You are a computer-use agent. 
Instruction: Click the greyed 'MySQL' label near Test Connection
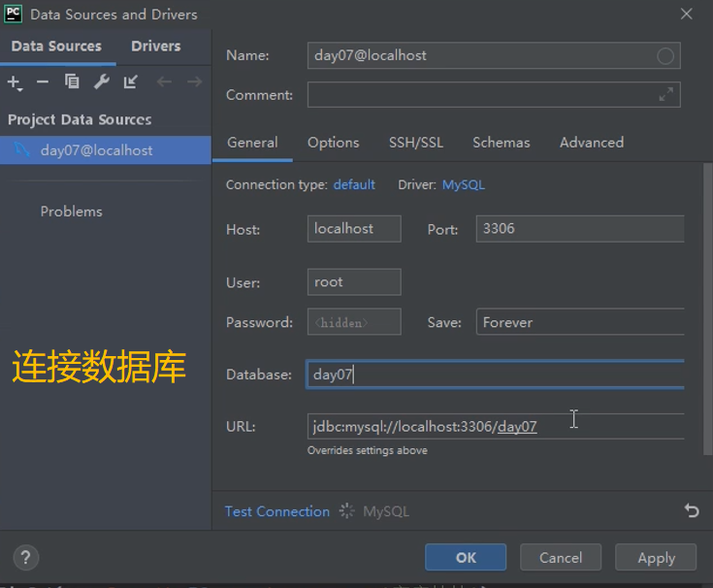point(386,511)
